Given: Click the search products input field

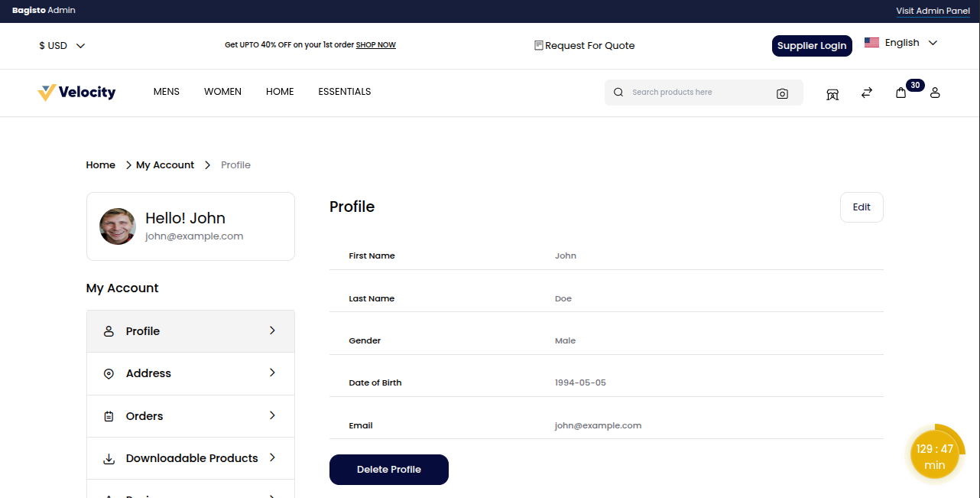Looking at the screenshot, I should (688, 92).
